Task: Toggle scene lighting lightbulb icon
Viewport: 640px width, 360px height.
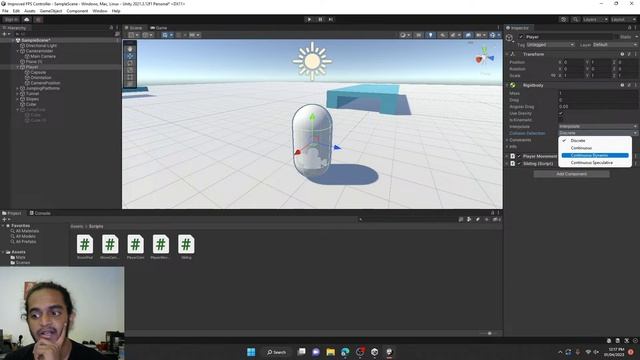Action: point(430,35)
